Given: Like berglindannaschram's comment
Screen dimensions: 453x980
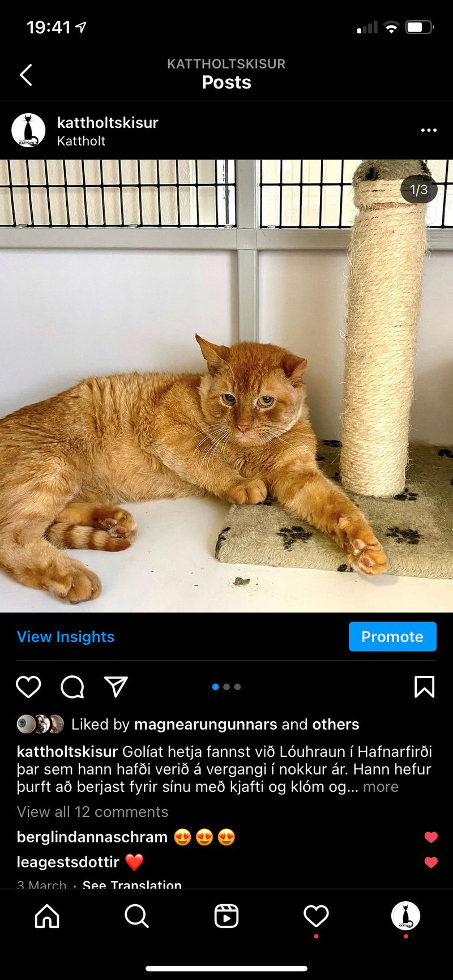Looking at the screenshot, I should [431, 837].
